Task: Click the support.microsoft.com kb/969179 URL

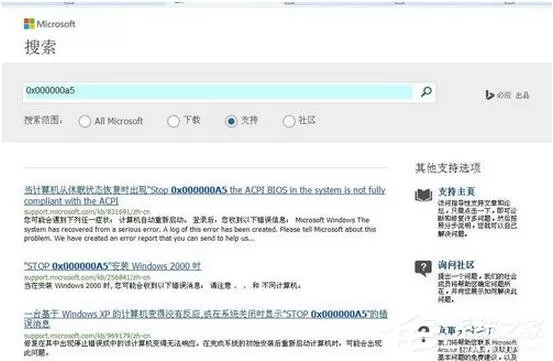Action: pyautogui.click(x=87, y=335)
